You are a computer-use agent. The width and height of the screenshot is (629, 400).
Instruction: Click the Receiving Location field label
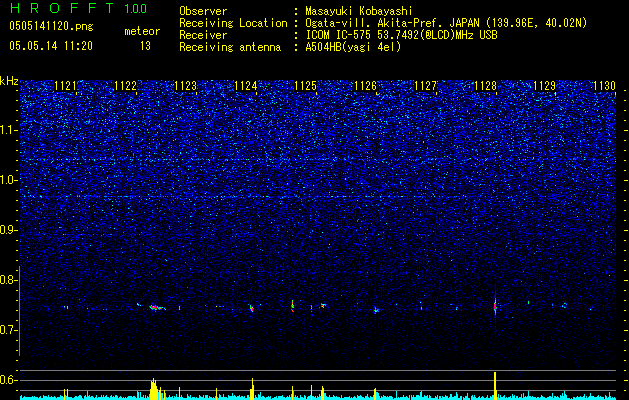tap(233, 23)
